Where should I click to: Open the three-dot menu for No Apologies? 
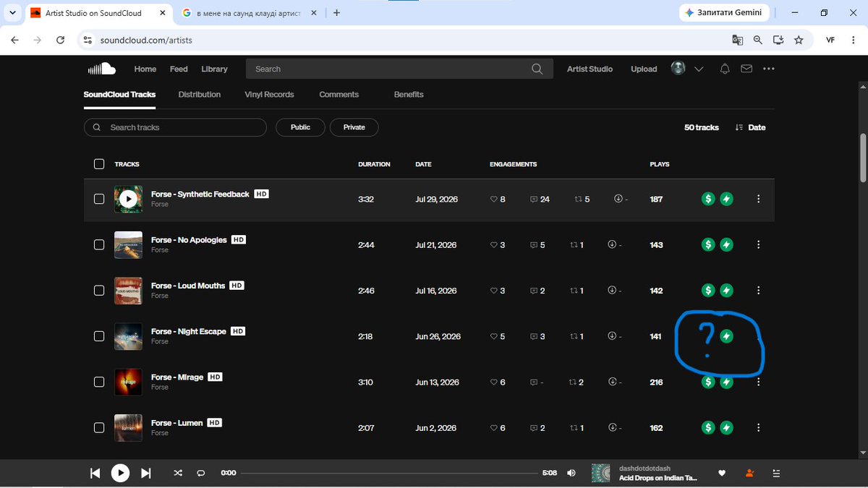tap(758, 244)
